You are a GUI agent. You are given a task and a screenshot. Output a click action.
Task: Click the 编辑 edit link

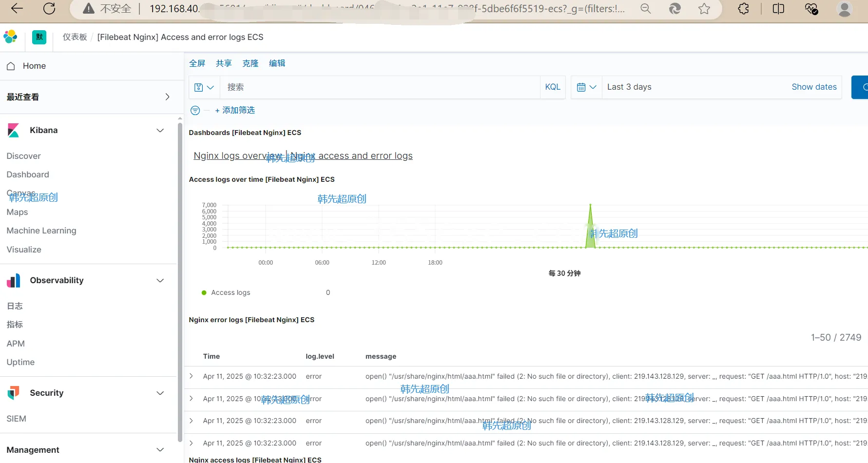click(277, 63)
